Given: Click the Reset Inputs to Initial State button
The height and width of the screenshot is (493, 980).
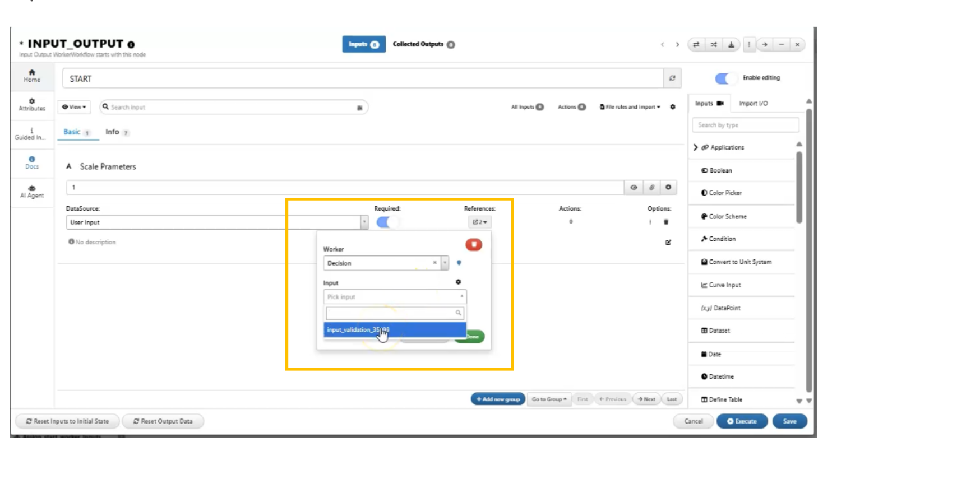Looking at the screenshot, I should 67,421.
